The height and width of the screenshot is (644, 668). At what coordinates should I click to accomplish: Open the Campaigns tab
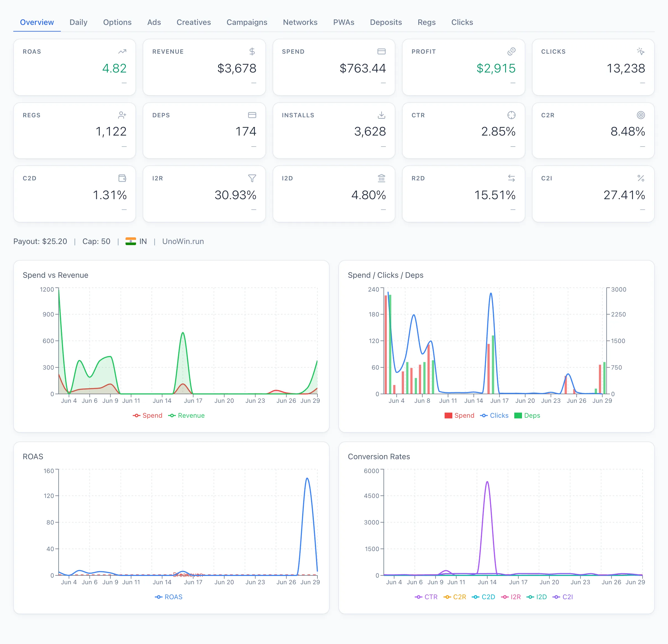coord(247,22)
